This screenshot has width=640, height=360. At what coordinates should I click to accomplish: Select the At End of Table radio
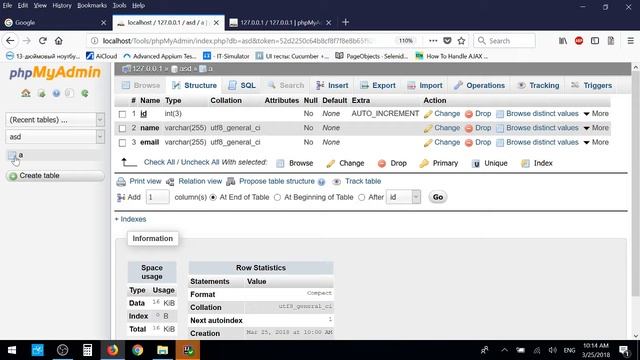(213, 198)
